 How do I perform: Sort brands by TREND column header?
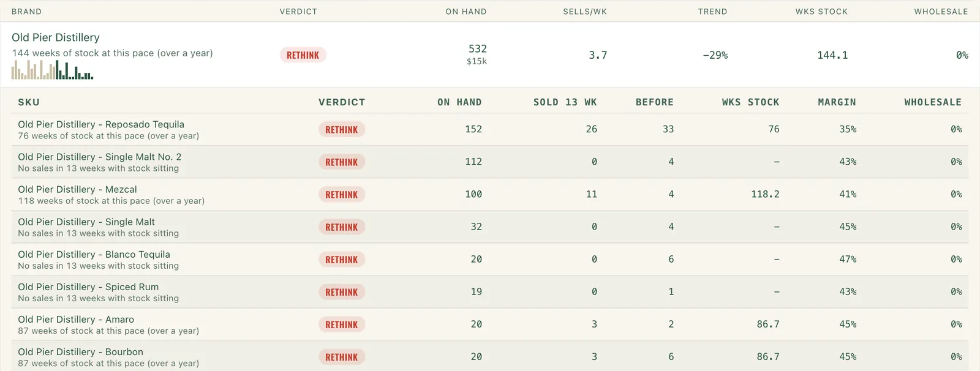[x=712, y=12]
